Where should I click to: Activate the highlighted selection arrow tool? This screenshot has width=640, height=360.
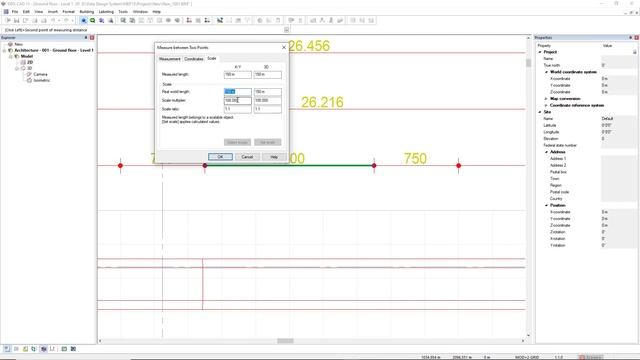coord(84,20)
